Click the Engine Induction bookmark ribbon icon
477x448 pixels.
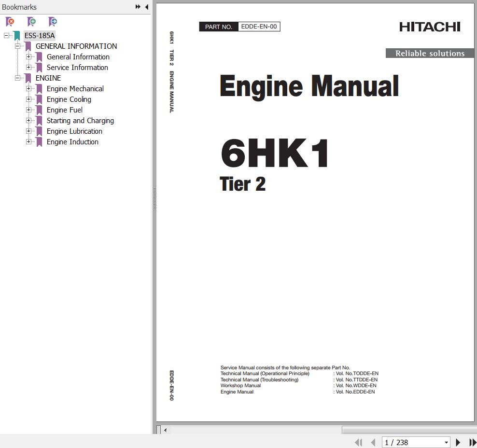39,142
